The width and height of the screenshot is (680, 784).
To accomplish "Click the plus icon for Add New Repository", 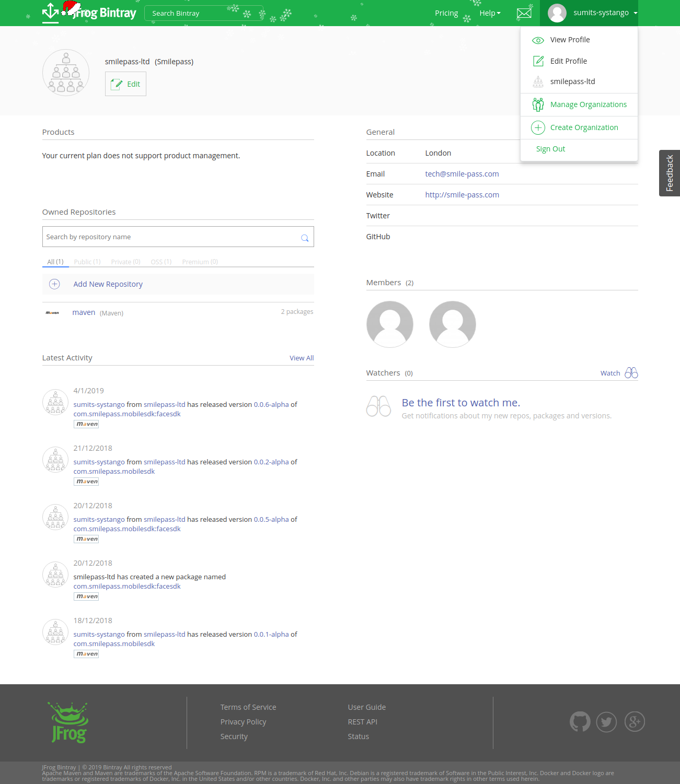I will pyautogui.click(x=54, y=284).
